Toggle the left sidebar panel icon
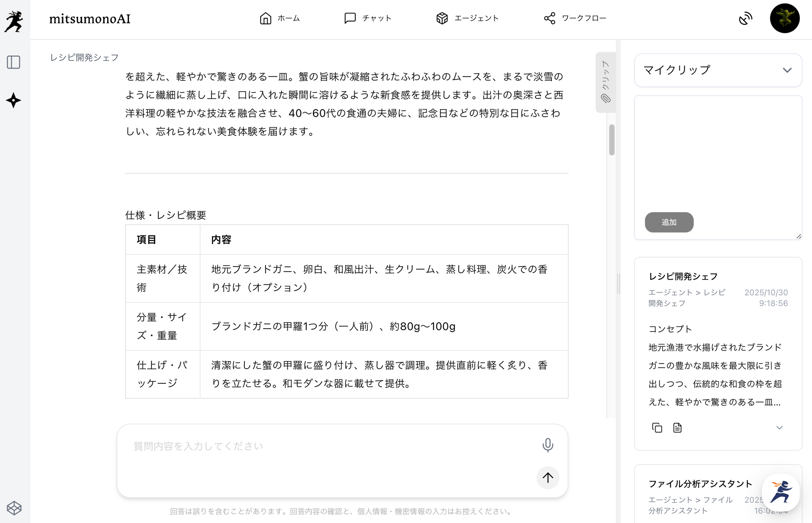The image size is (812, 523). [14, 62]
